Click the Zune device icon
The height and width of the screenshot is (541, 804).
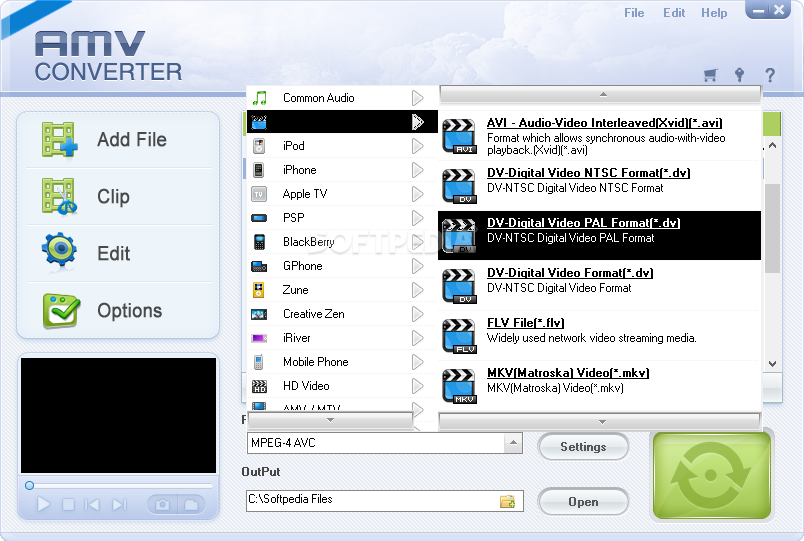(x=258, y=290)
